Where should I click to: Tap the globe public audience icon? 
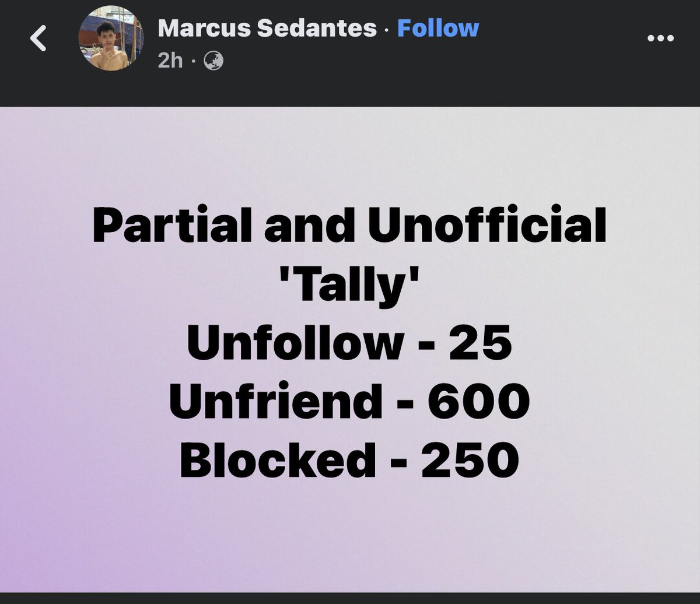tap(212, 59)
